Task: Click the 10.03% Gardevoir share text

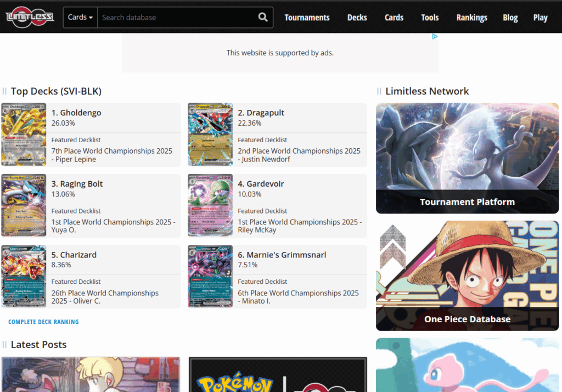Action: point(250,194)
